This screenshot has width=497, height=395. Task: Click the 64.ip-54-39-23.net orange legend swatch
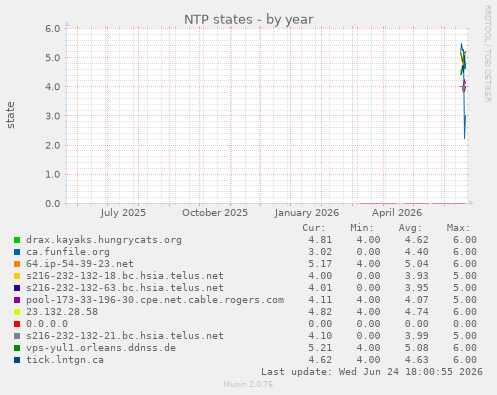17,264
